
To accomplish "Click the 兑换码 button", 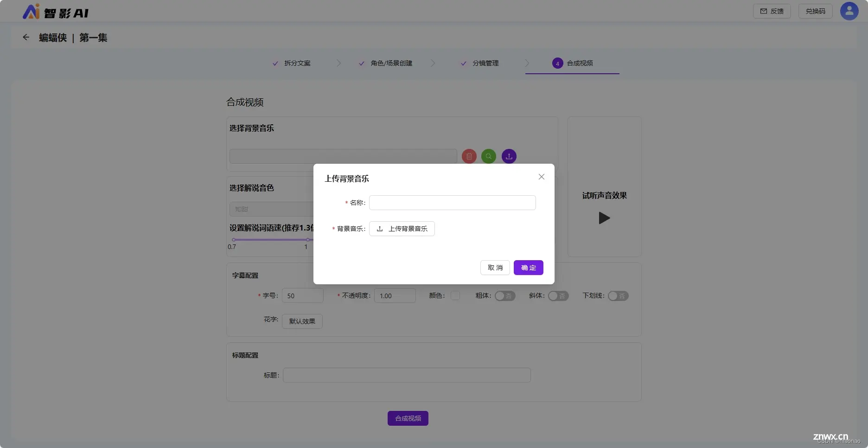I will click(x=815, y=11).
